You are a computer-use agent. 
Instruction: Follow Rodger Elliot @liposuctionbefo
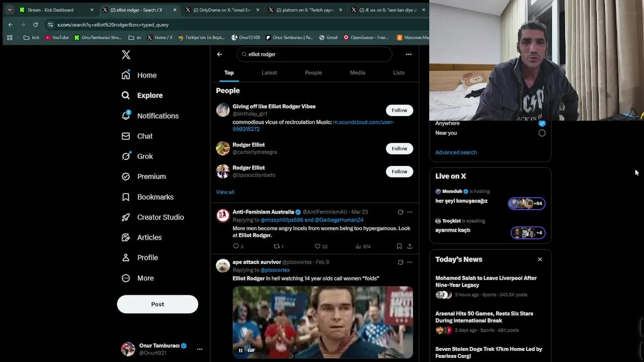click(399, 171)
